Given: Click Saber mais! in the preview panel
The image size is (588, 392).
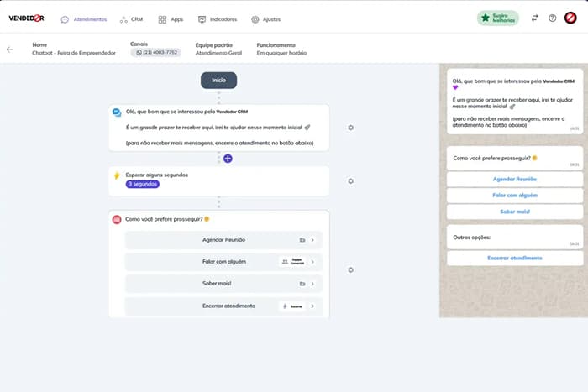Looking at the screenshot, I should tap(515, 212).
